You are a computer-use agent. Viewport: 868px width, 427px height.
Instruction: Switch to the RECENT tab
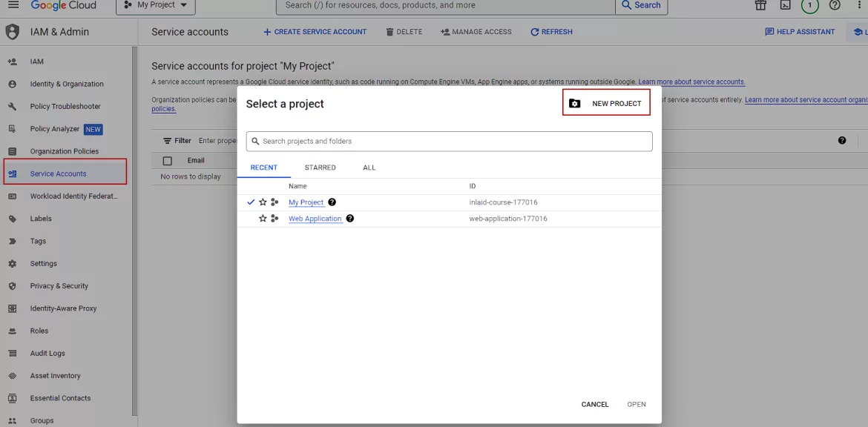(x=264, y=168)
